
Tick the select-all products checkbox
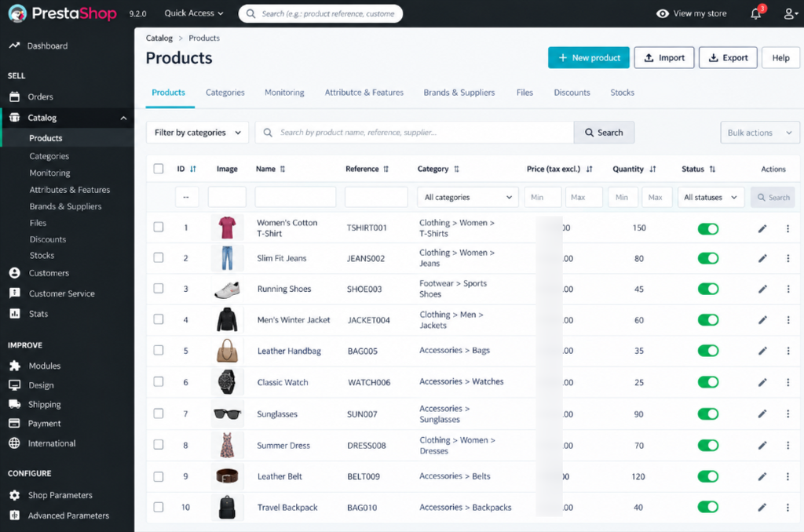pyautogui.click(x=159, y=169)
